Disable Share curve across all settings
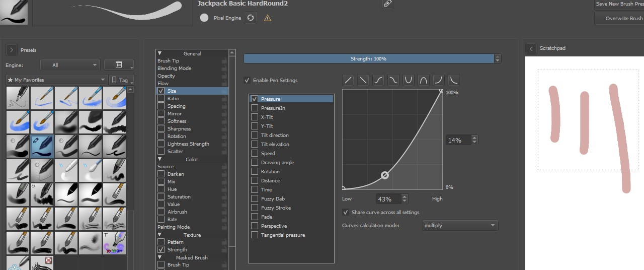 tap(346, 212)
